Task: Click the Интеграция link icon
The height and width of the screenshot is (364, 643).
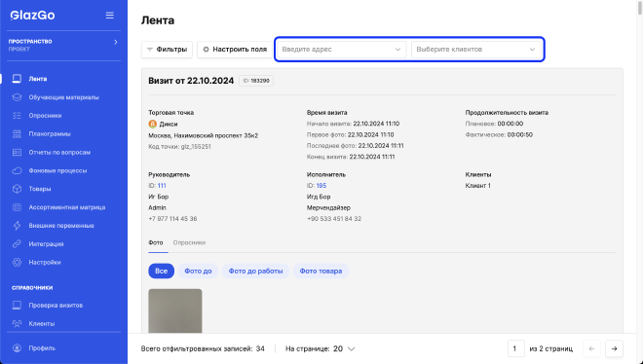Action: pyautogui.click(x=17, y=244)
